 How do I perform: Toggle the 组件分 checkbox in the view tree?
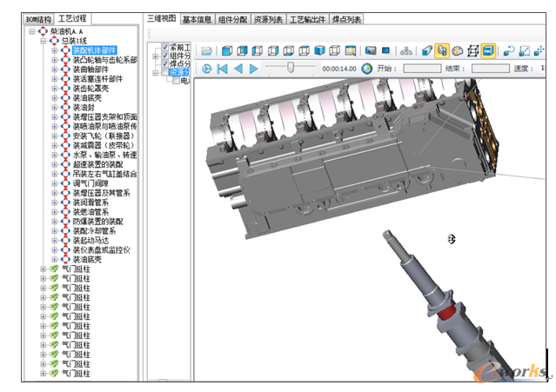(165, 56)
